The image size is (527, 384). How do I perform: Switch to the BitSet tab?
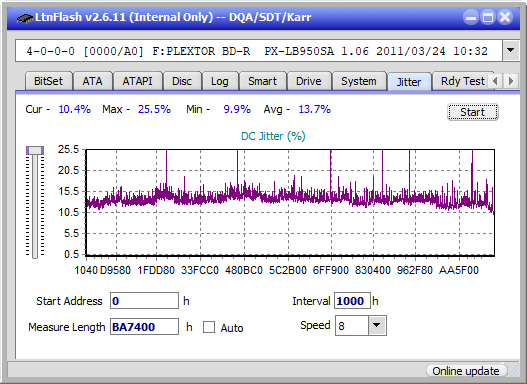tap(48, 81)
